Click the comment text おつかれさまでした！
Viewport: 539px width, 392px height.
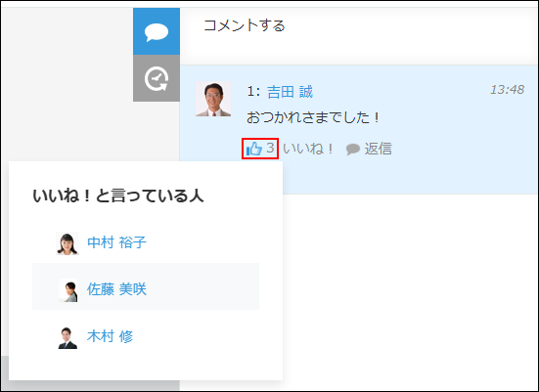[313, 117]
